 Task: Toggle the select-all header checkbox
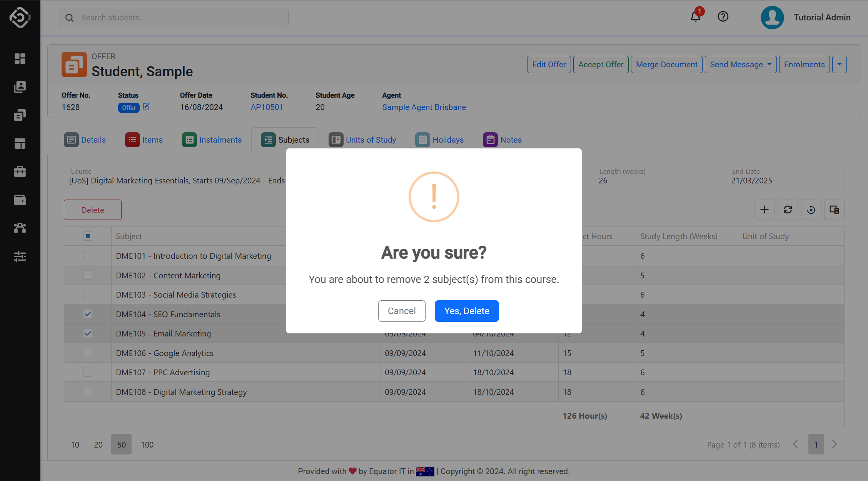tap(88, 236)
